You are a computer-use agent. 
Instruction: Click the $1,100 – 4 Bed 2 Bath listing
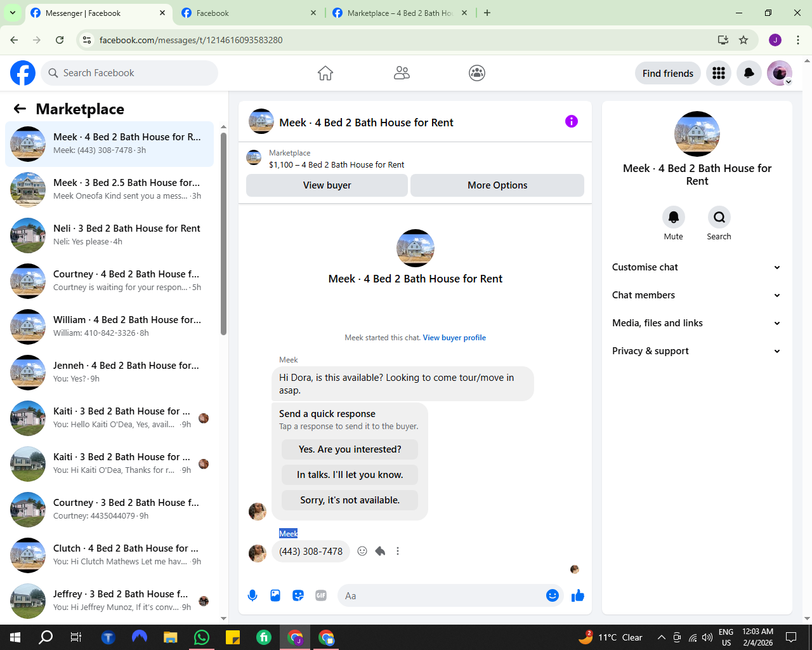tap(336, 164)
